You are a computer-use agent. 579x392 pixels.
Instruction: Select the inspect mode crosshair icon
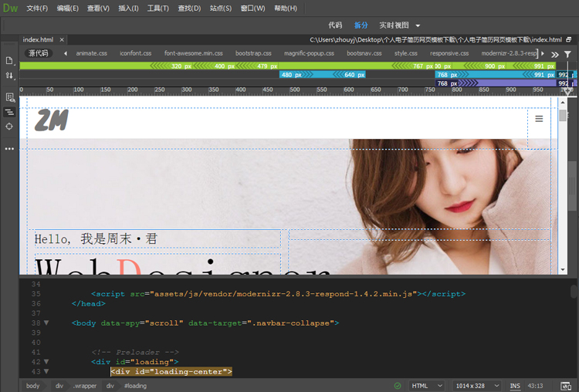[x=9, y=127]
